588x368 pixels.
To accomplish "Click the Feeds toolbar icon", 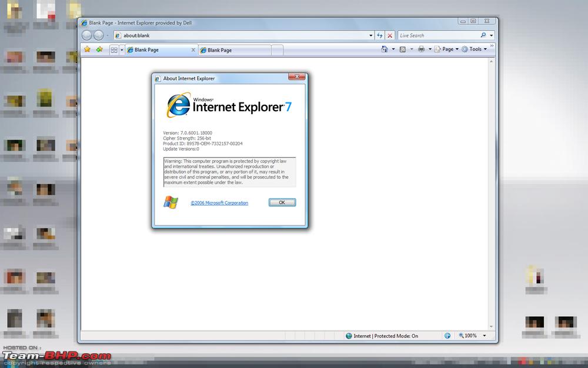I will 402,49.
